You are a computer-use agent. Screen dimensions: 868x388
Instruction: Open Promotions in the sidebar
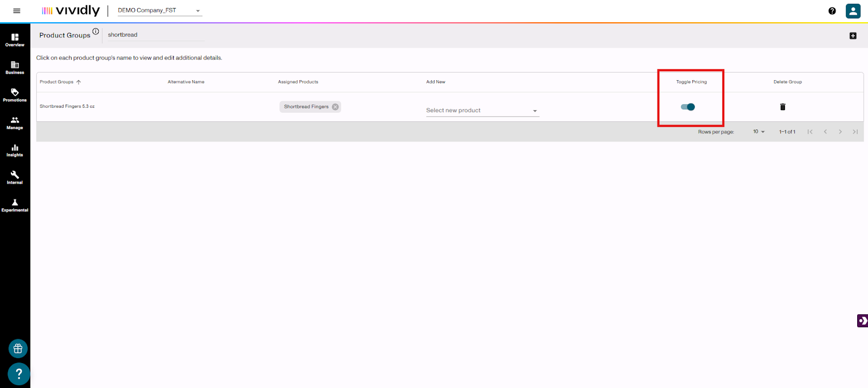click(15, 95)
